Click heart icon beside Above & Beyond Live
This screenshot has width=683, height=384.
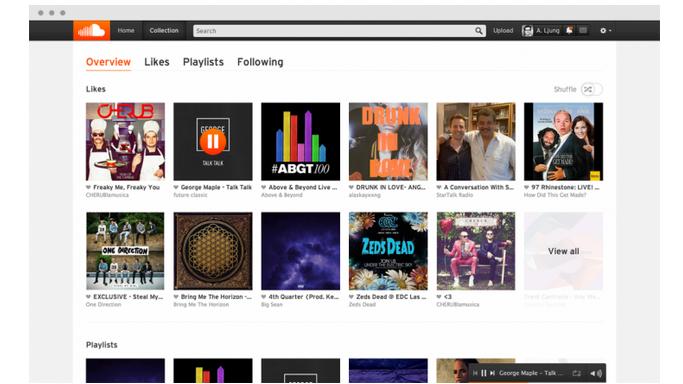point(264,187)
